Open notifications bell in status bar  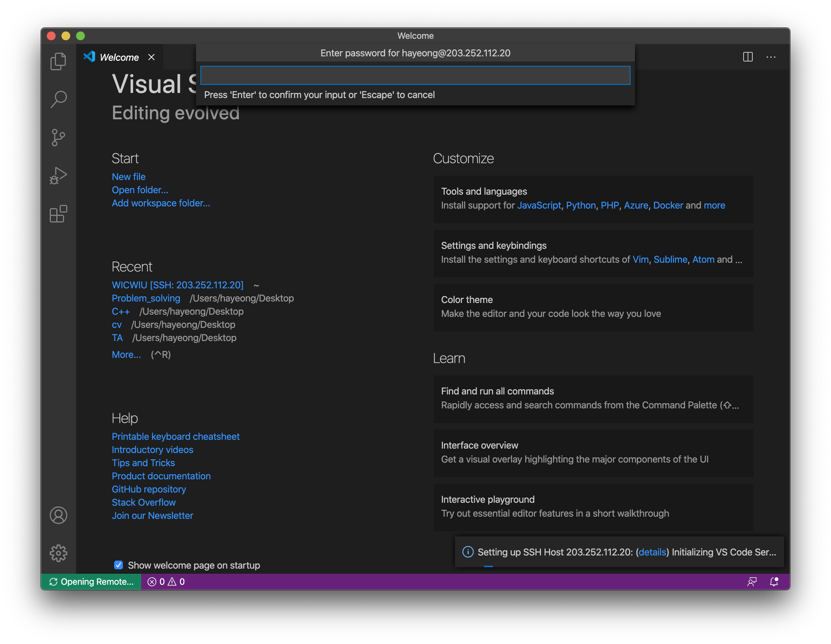point(774,581)
